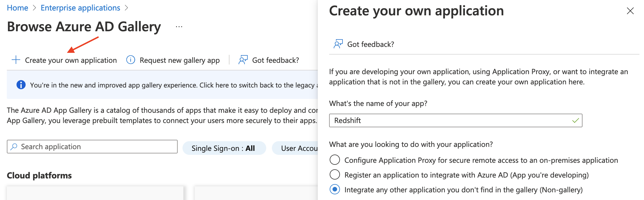Close the Create your own application panel
This screenshot has width=644, height=200.
click(x=630, y=11)
